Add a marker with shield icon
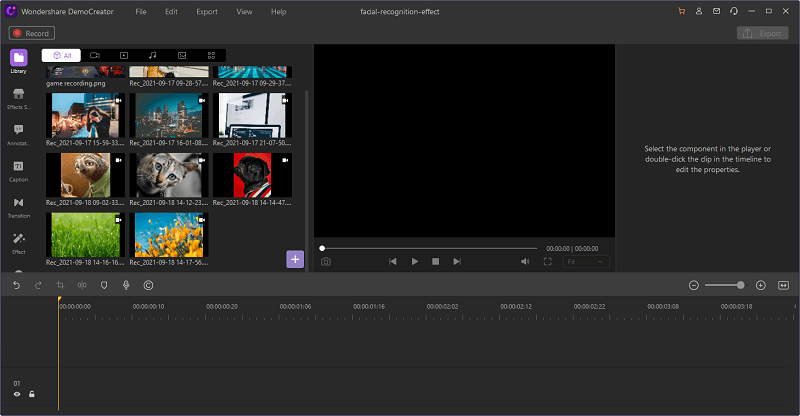The width and height of the screenshot is (800, 416). click(x=104, y=285)
